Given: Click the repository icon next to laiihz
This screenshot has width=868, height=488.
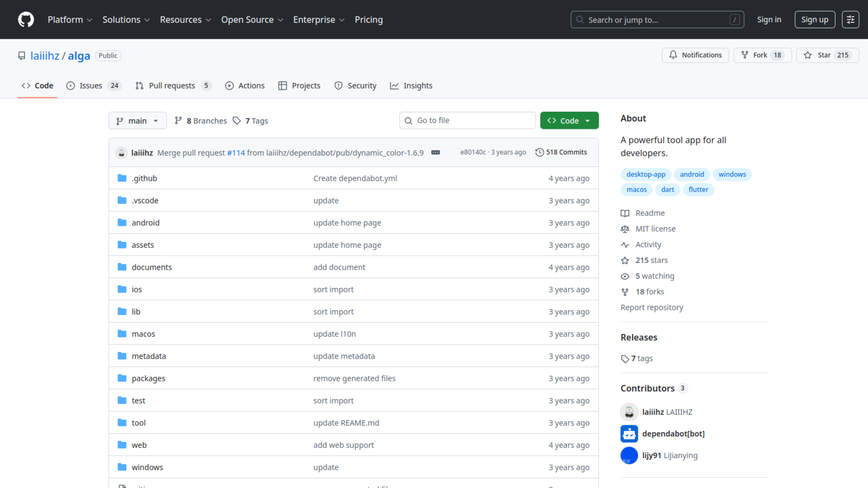Looking at the screenshot, I should 22,56.
